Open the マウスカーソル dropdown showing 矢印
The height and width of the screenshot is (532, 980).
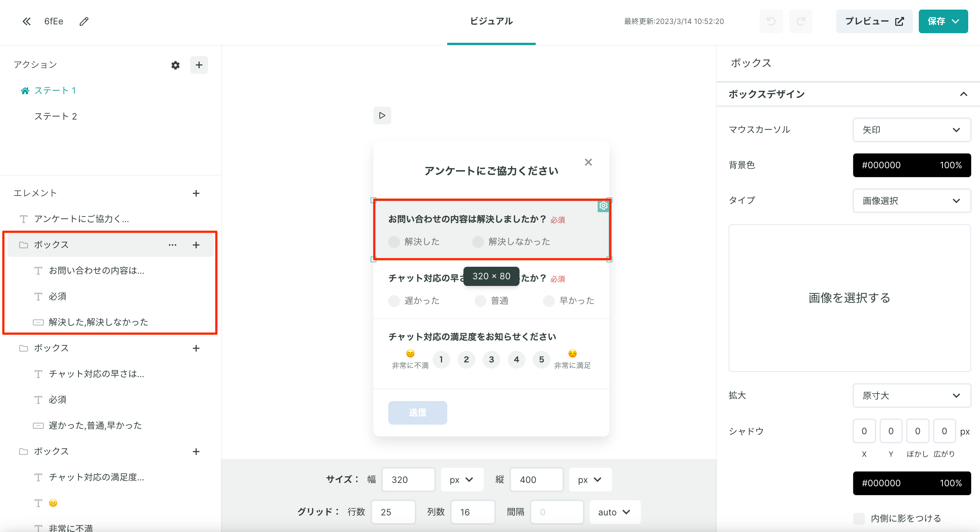[x=911, y=130]
